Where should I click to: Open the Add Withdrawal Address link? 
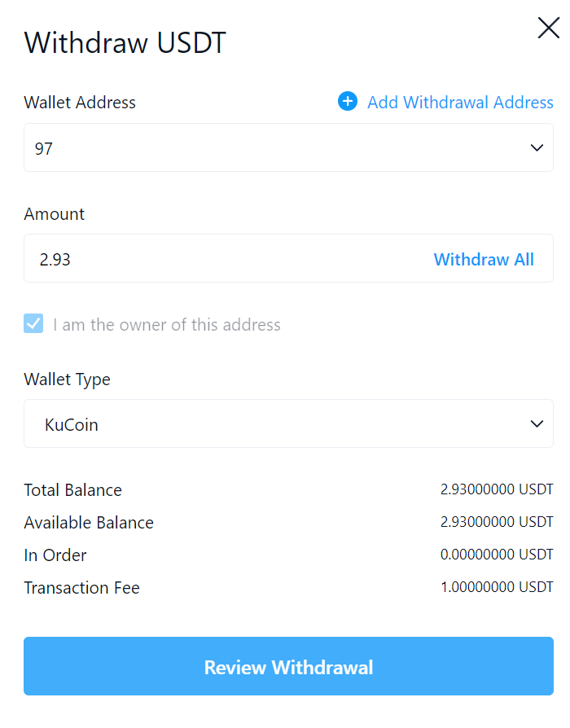460,103
